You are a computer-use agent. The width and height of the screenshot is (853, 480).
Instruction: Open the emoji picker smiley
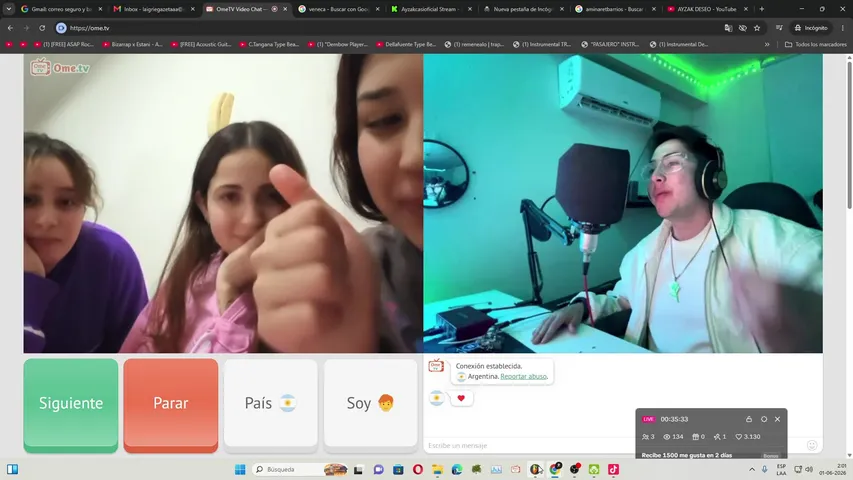tap(812, 445)
